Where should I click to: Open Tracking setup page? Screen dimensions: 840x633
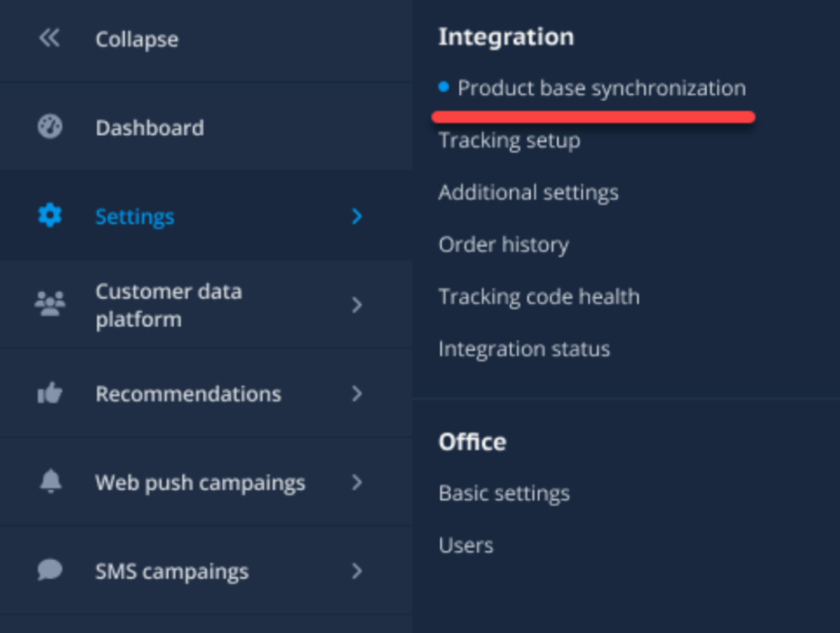509,140
